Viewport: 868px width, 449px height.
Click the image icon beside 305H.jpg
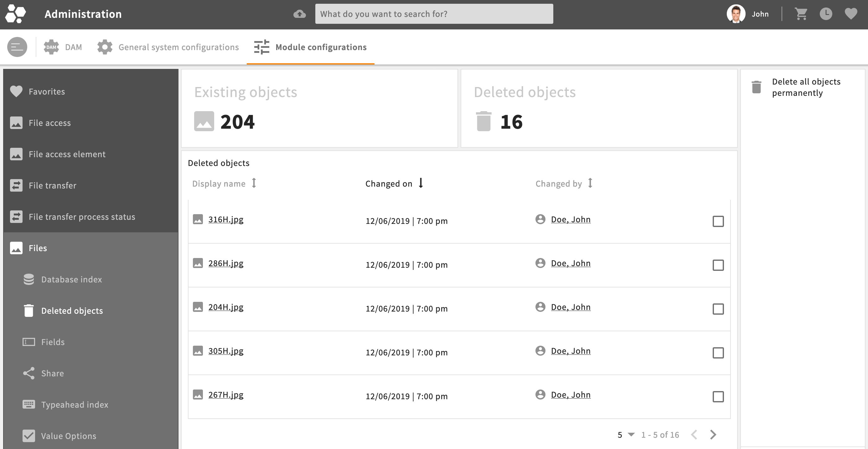pos(198,351)
